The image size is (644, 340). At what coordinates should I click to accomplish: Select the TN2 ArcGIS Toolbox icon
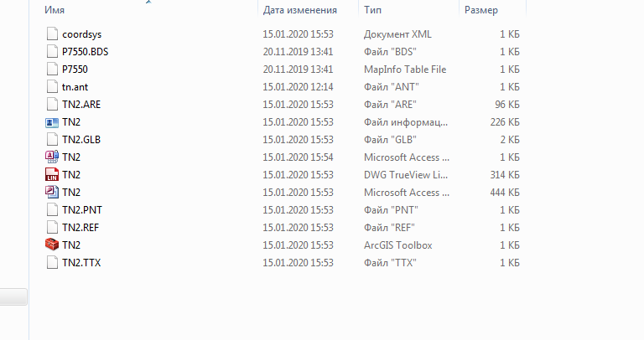pyautogui.click(x=52, y=245)
